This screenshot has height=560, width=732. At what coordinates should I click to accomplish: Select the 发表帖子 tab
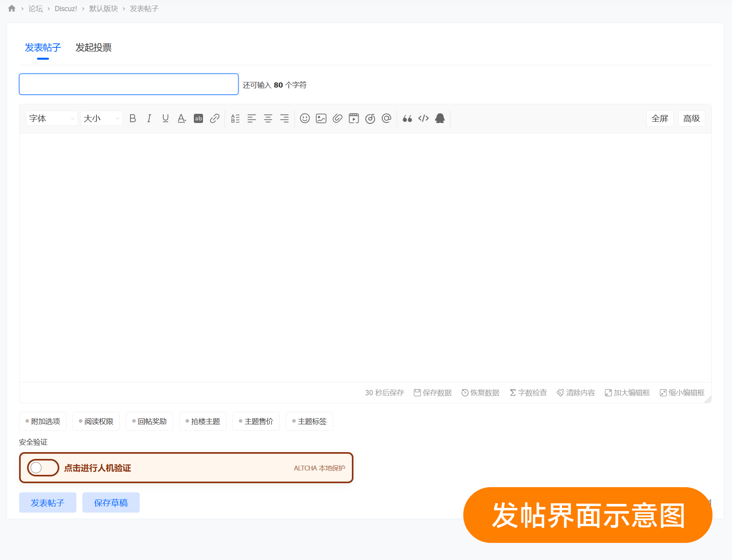43,47
